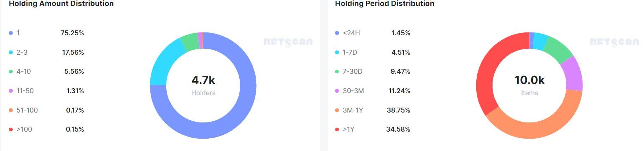Click the orange dot beside 51-100 legend

pos(11,110)
